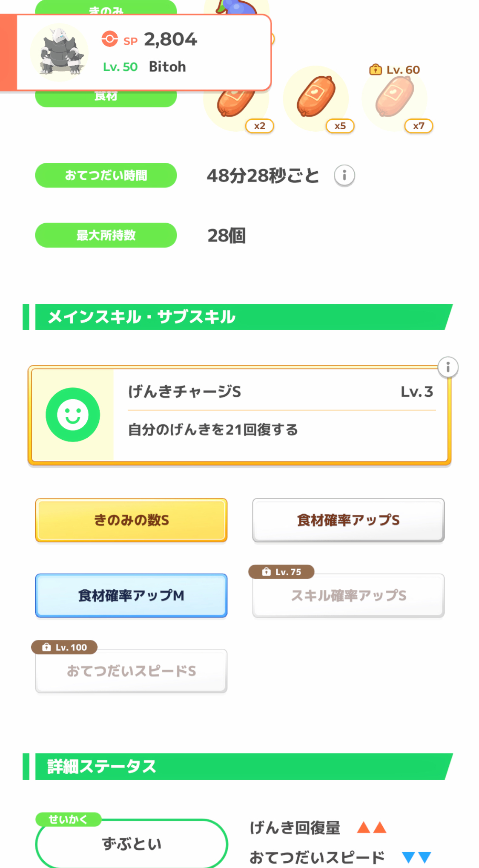Tap the info icon beside おてつだい時間
Viewport: 479px width, 868px height.
tap(344, 176)
